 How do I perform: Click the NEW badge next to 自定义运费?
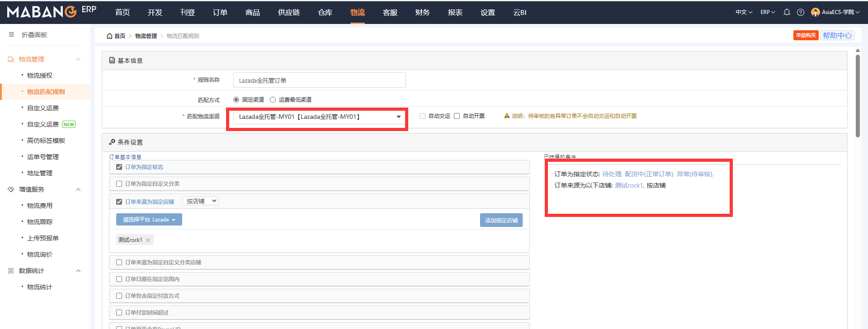pos(69,124)
